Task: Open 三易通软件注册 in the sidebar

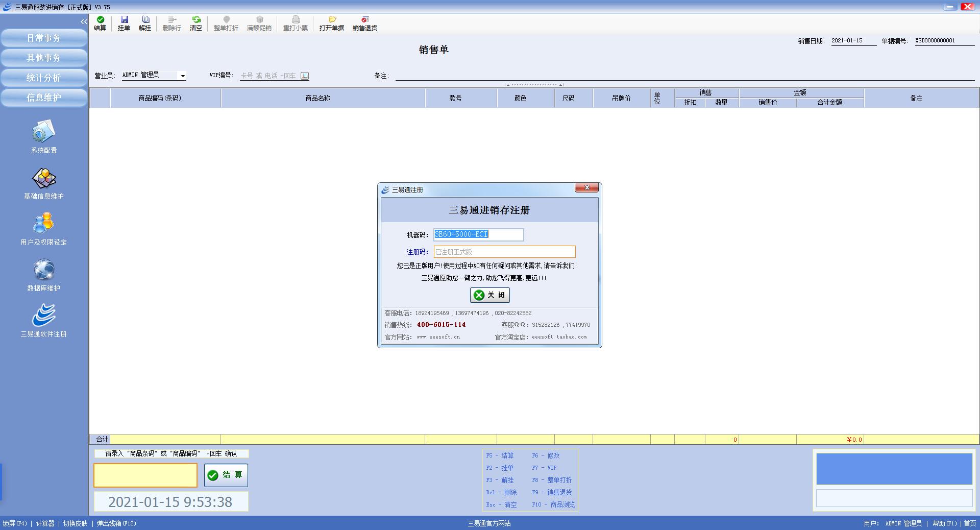Action: click(x=44, y=321)
